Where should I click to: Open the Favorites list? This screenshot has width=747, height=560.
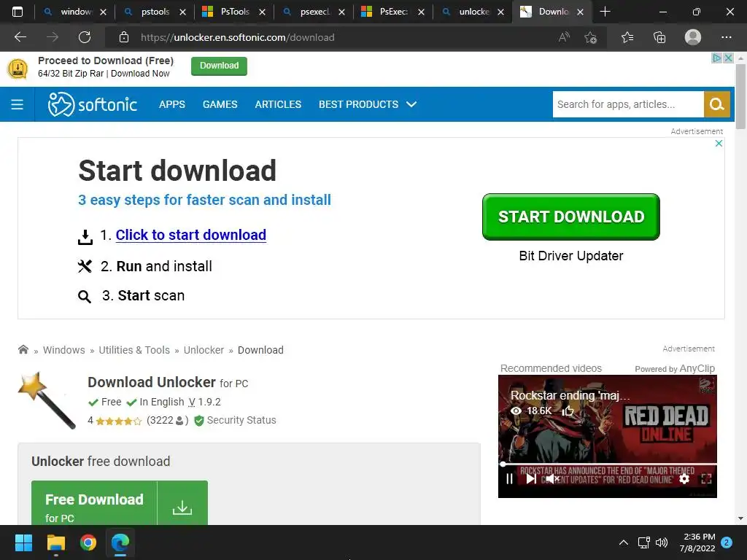(627, 37)
